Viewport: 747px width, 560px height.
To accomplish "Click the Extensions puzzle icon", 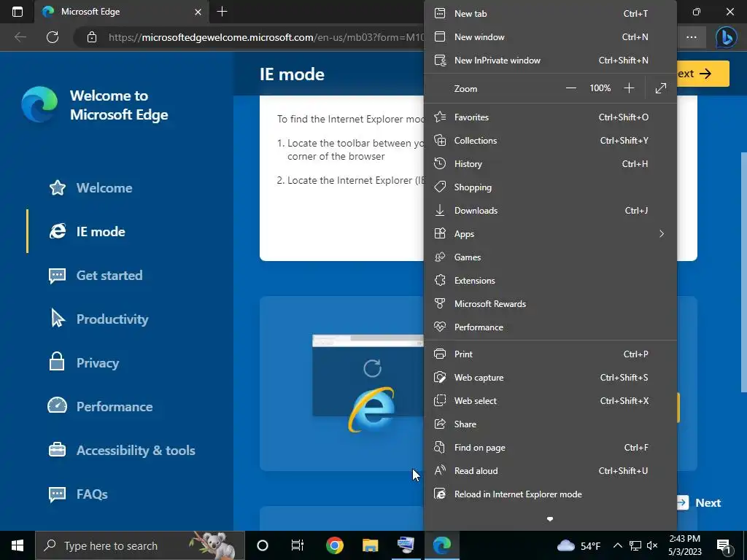I will point(440,280).
